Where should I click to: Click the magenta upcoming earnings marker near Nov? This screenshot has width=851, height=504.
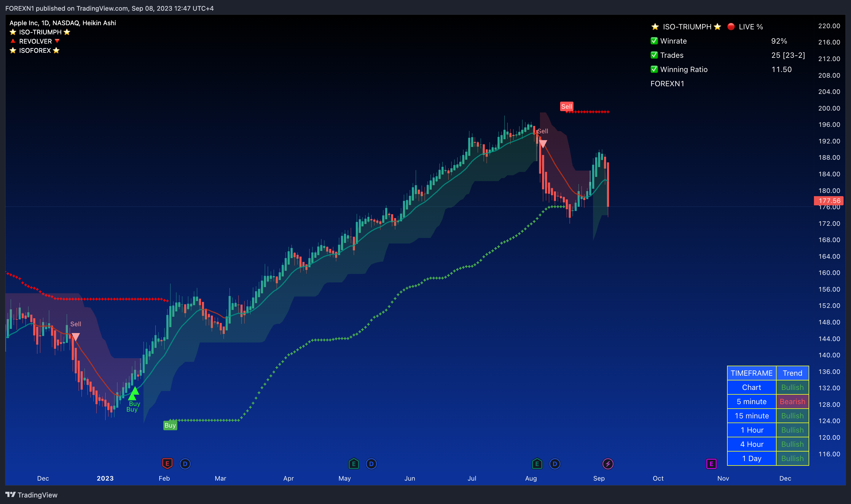[x=711, y=464]
